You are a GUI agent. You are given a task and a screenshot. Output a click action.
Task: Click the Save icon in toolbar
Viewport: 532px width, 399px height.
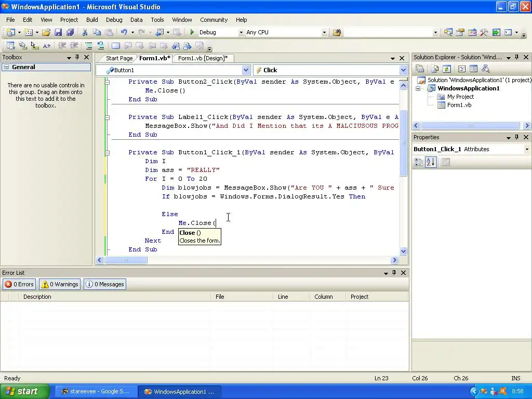click(x=58, y=32)
